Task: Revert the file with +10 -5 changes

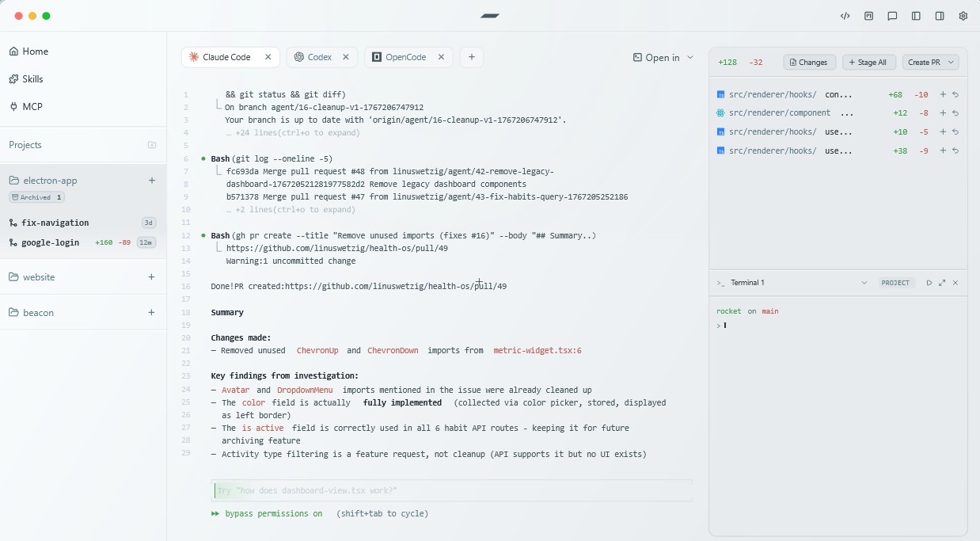Action: [x=955, y=132]
